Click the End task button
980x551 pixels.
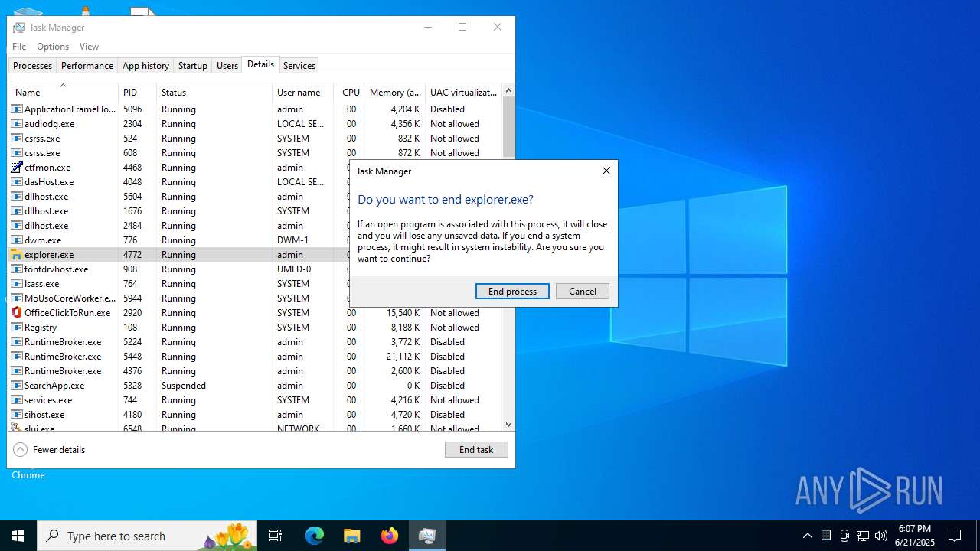pos(476,450)
